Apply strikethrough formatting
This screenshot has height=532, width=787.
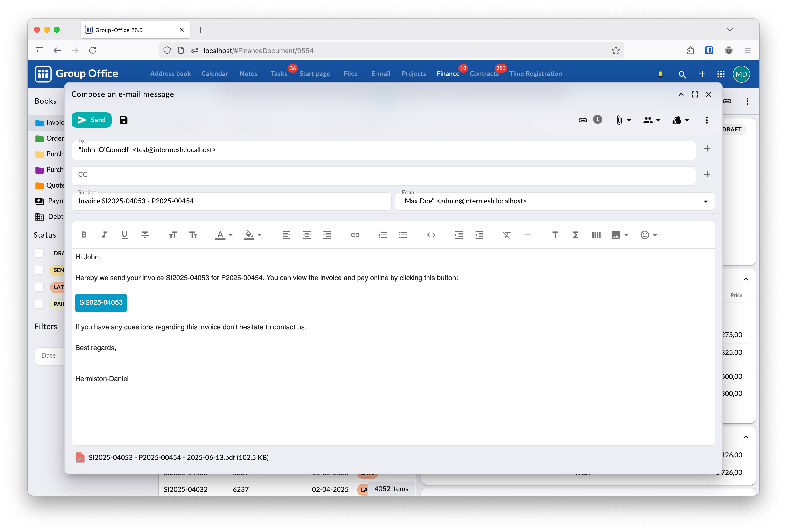click(x=145, y=235)
